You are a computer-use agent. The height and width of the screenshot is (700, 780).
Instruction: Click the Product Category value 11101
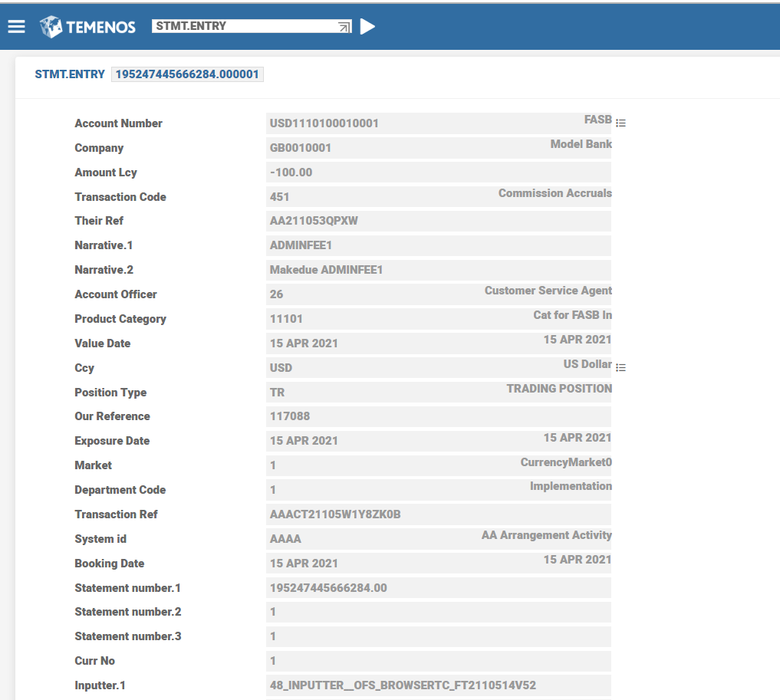tap(286, 319)
